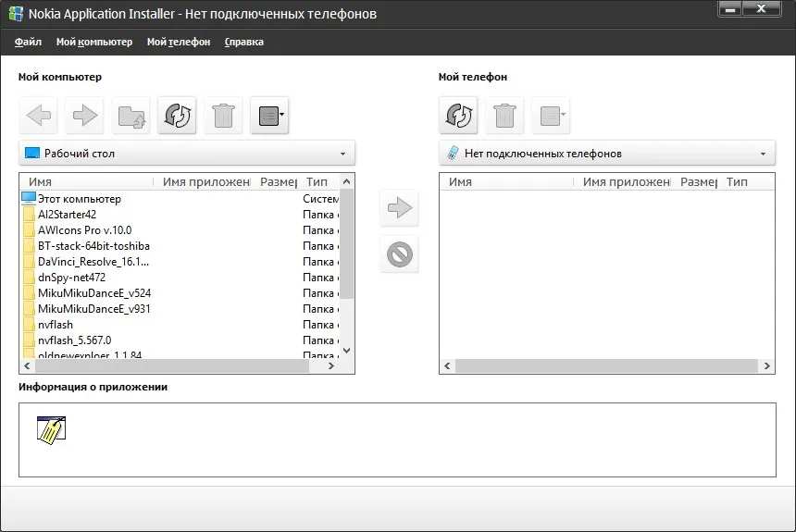The image size is (796, 532).
Task: Refresh the Мой телефон phone list
Action: coord(458,116)
